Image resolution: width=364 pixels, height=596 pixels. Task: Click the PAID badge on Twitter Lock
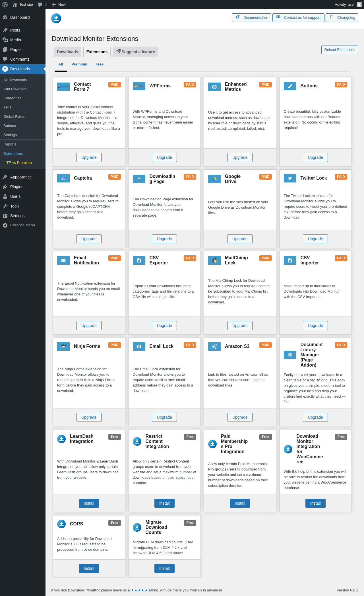pyautogui.click(x=341, y=177)
